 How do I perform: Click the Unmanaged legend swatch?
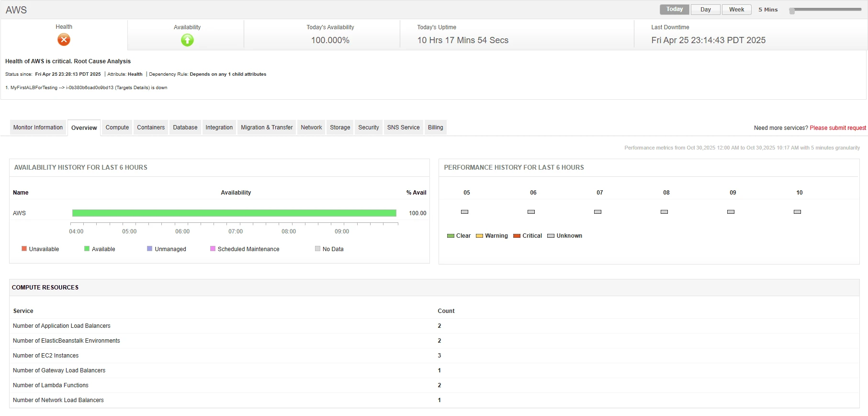tap(149, 249)
